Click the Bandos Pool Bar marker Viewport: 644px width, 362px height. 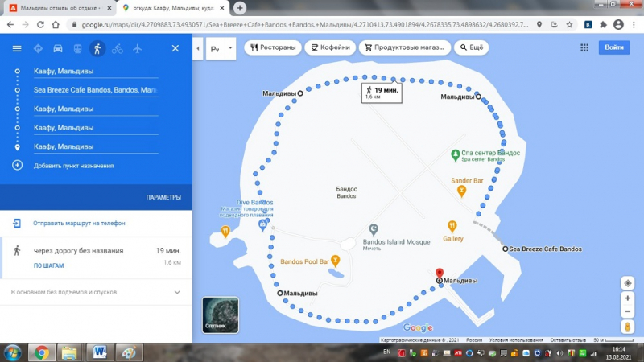click(x=336, y=260)
